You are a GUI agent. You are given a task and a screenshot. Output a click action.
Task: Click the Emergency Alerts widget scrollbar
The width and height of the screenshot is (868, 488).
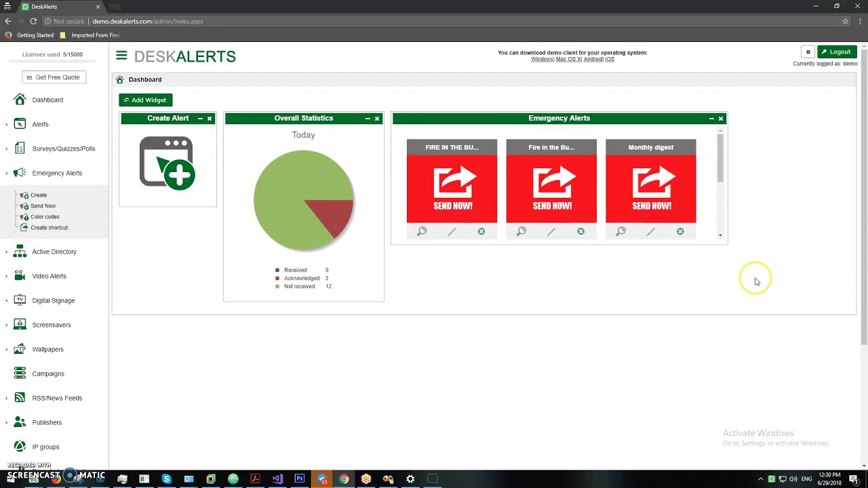tap(720, 159)
